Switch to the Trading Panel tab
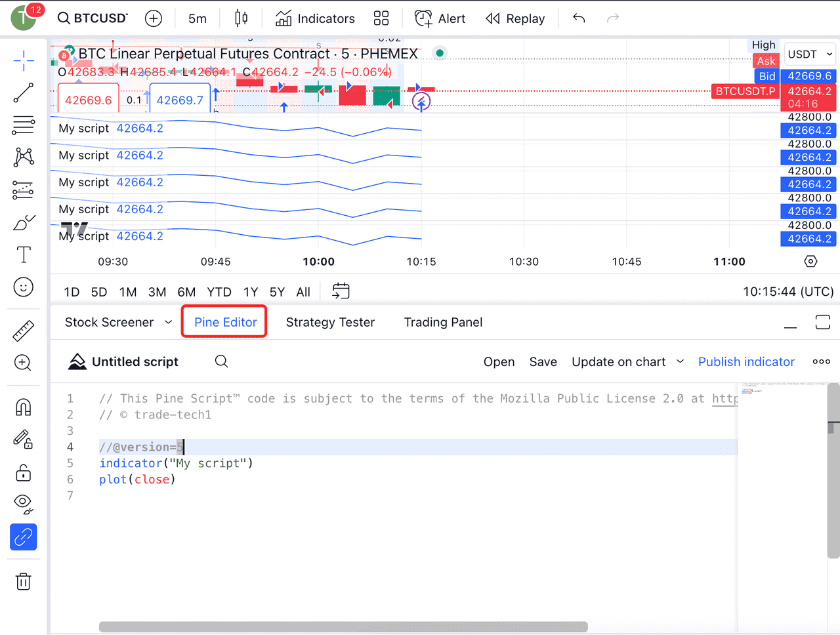 pyautogui.click(x=443, y=322)
